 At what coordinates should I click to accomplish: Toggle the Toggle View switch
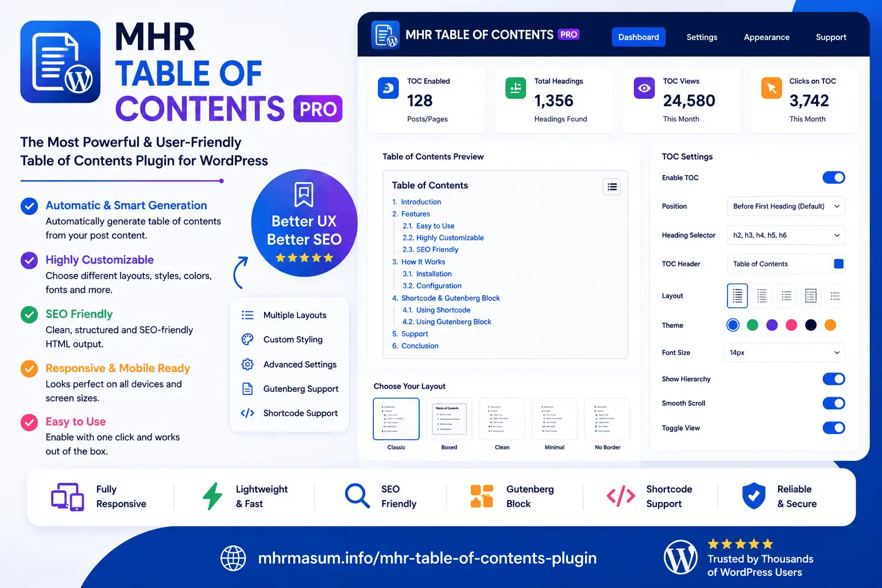(834, 428)
